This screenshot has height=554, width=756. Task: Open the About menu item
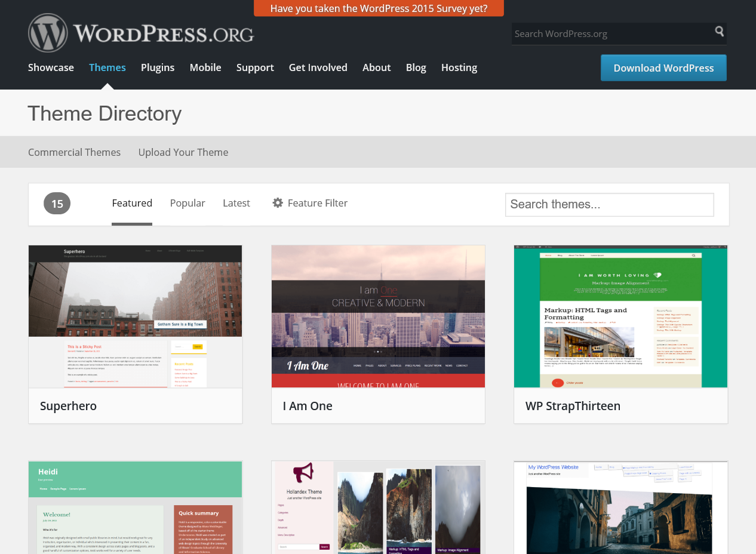[377, 67]
